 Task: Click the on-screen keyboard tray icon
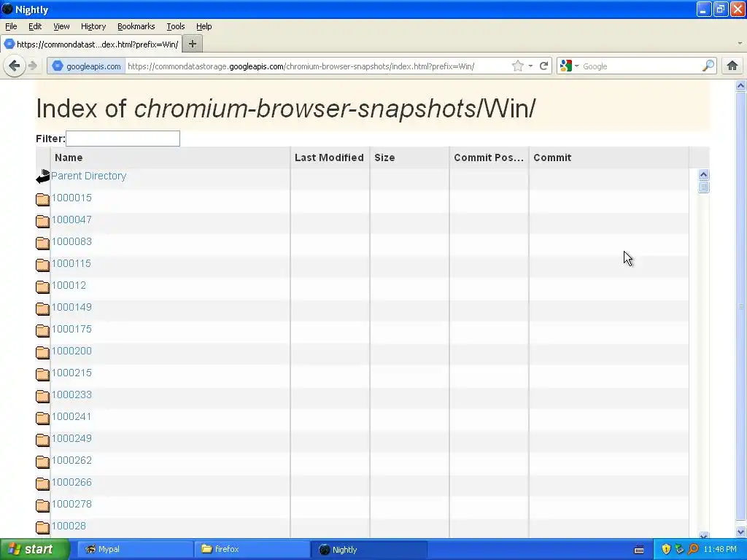pos(639,550)
